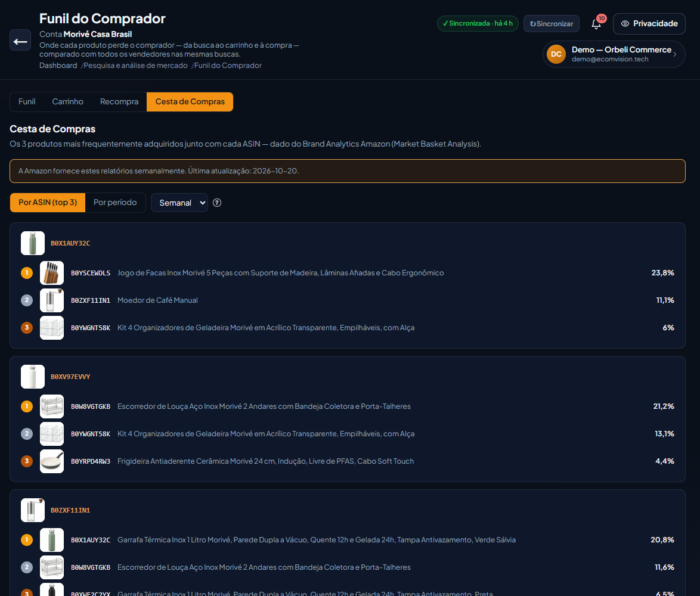Click the Amazon weekly reports update notice
Image resolution: width=700 pixels, height=596 pixels.
[x=348, y=171]
